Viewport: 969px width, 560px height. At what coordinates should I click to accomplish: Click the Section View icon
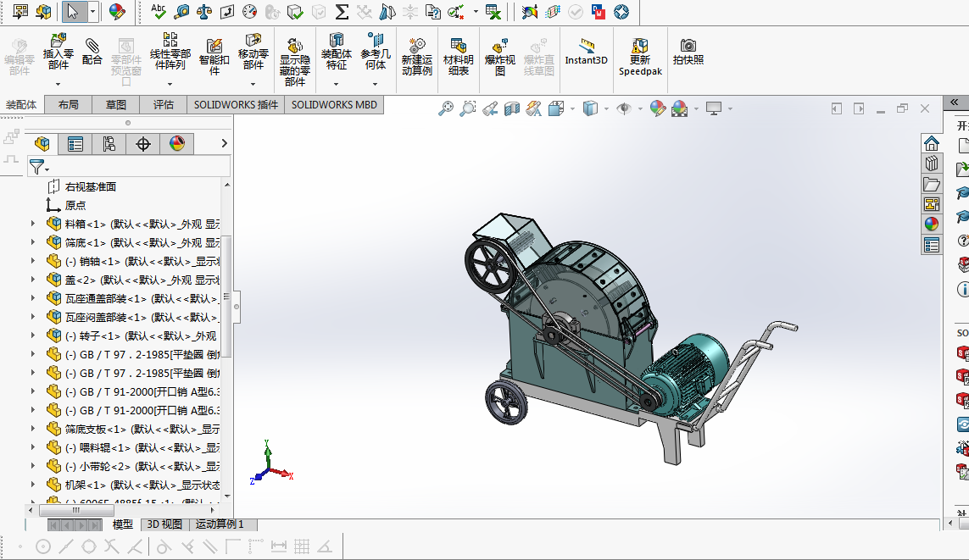click(x=512, y=108)
